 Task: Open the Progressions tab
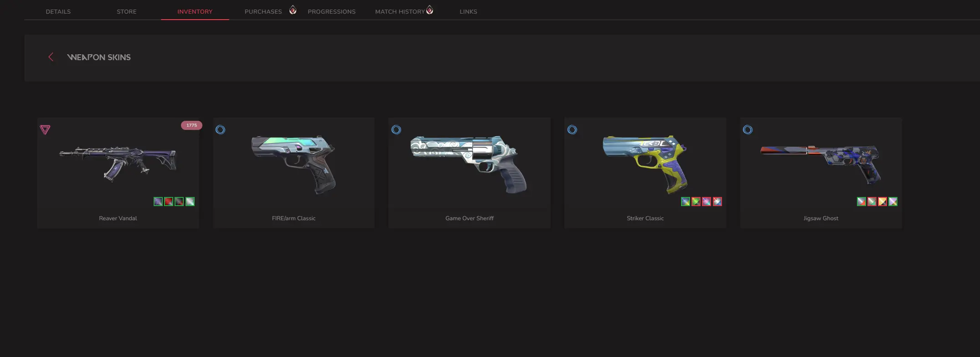332,11
